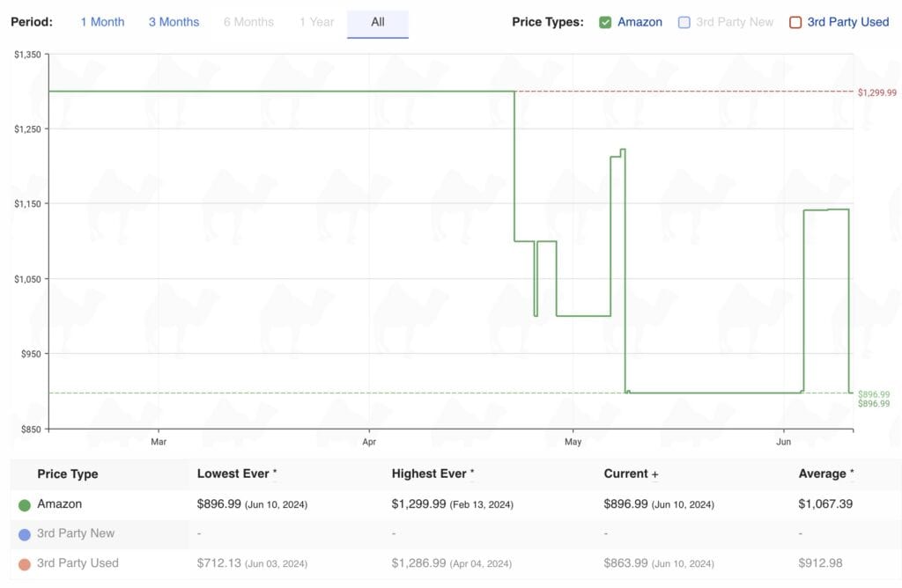Click the Amazon label next to checkbox
The image size is (902, 588).
(x=640, y=22)
